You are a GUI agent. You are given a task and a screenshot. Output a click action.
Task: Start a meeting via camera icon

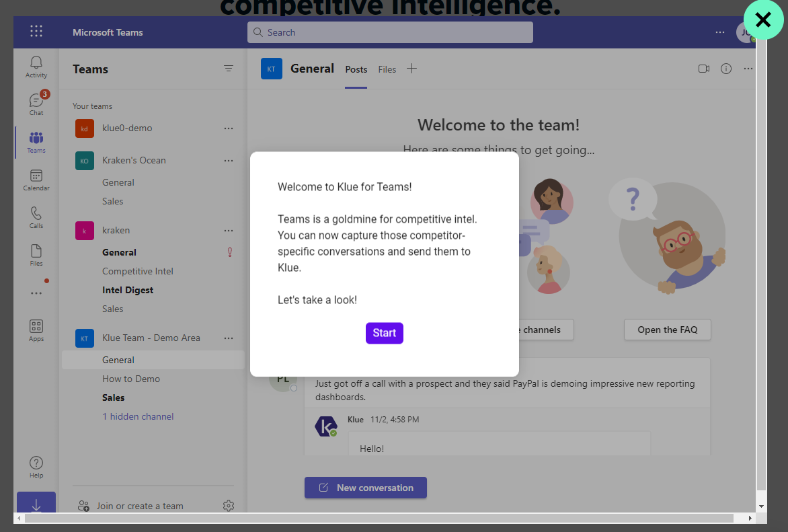point(703,69)
